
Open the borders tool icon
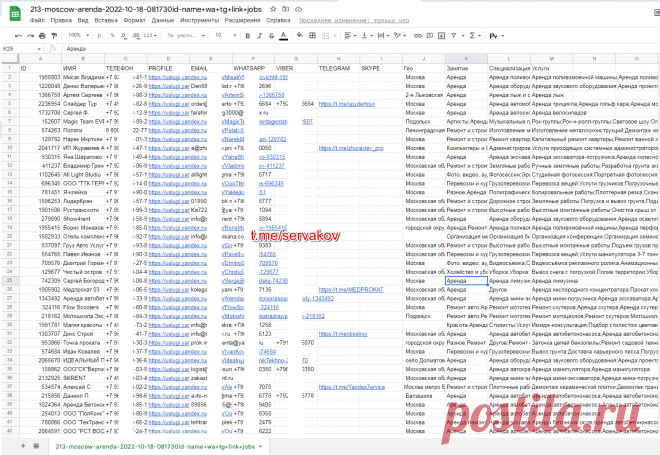coord(312,36)
